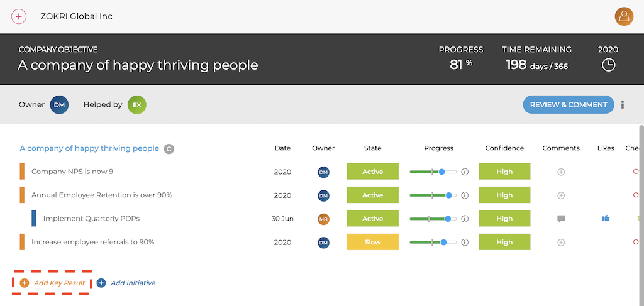Click the 81 % progress value in header
Viewport: 644px width, 306px height.
point(461,64)
